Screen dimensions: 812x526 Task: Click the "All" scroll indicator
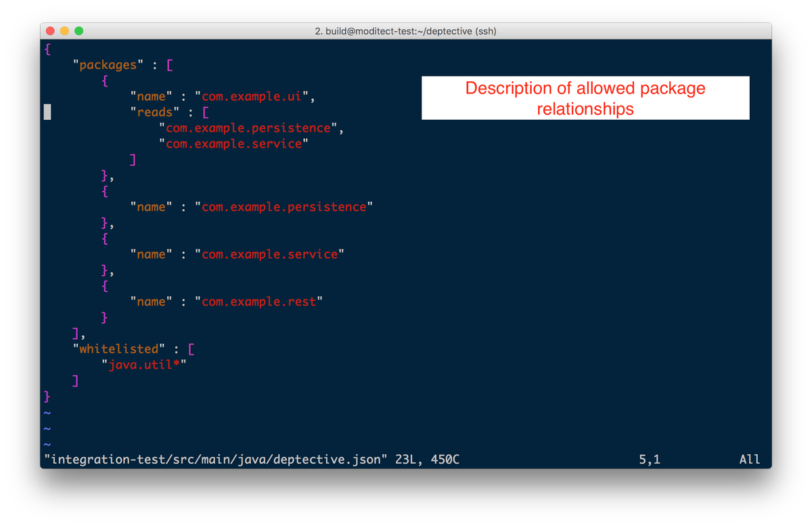click(750, 459)
